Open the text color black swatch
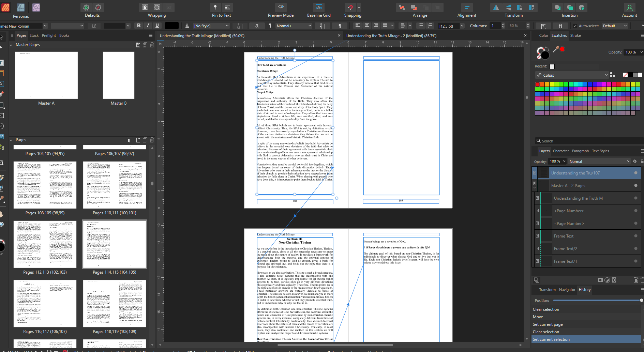644x352 pixels. pos(172,26)
